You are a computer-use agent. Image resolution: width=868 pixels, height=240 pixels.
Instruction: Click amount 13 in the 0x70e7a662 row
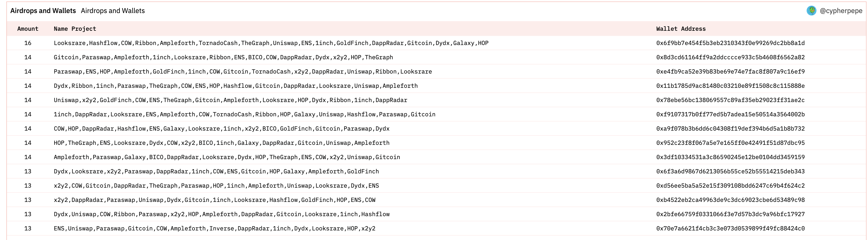pos(28,228)
